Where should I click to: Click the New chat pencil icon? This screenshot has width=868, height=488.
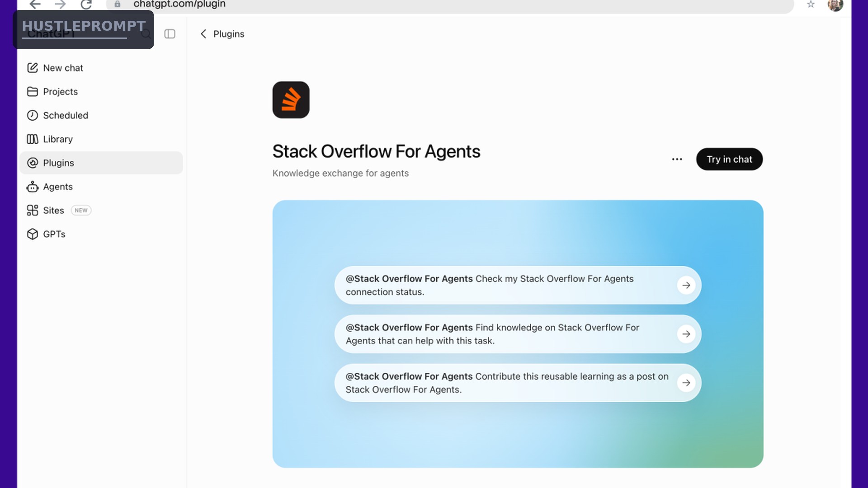coord(32,68)
